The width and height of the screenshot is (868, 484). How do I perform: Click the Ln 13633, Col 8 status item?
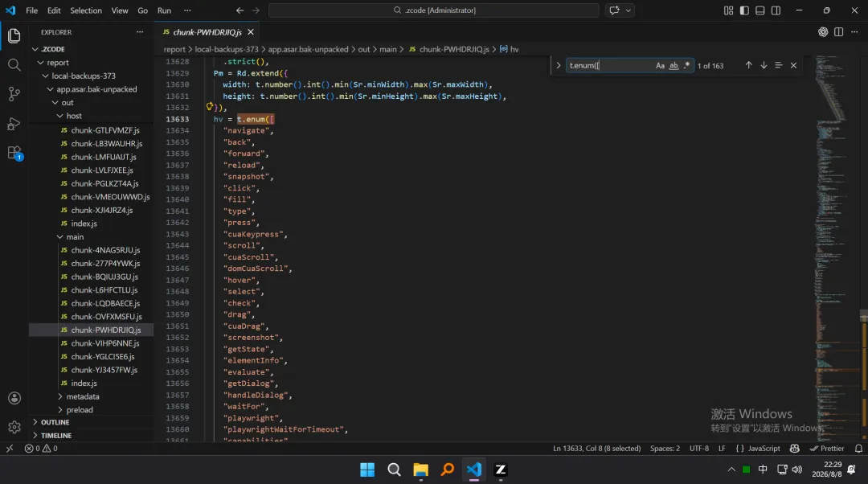pos(596,449)
